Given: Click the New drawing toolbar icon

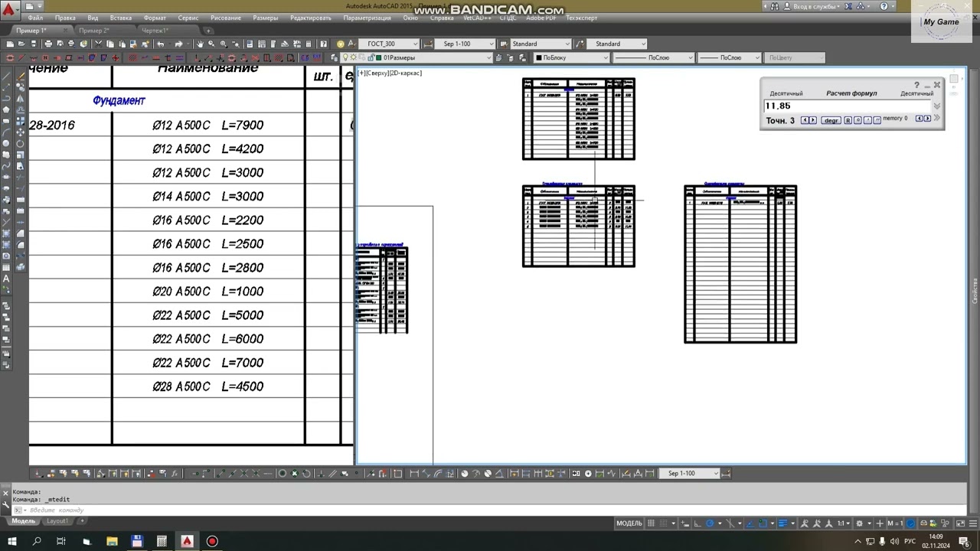Looking at the screenshot, I should click(10, 44).
